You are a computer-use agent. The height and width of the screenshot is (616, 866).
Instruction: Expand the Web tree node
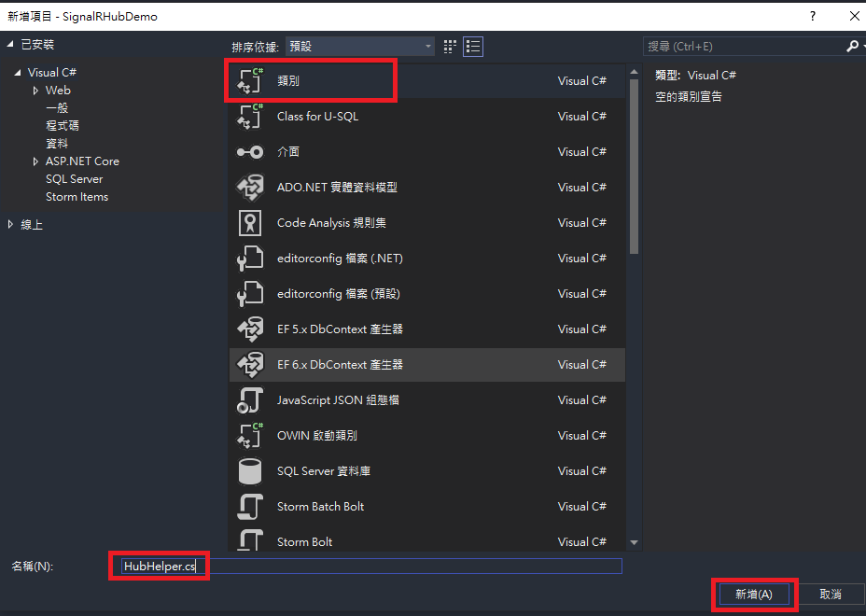[37, 90]
